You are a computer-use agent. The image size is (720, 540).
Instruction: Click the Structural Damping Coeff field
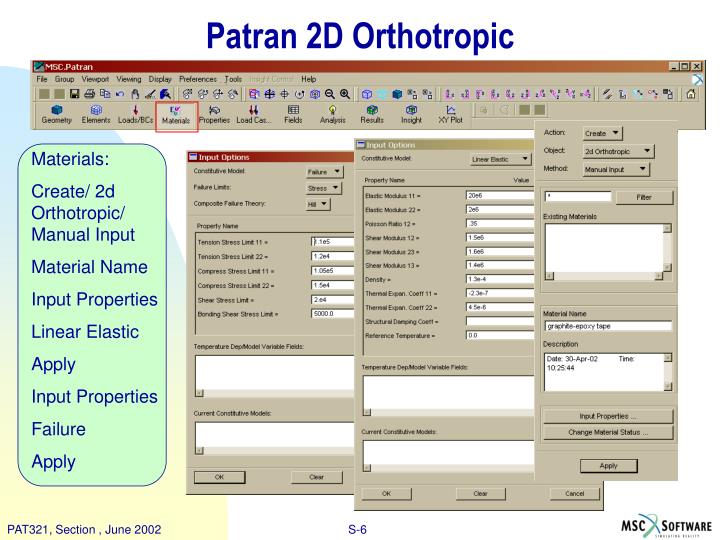click(x=500, y=321)
